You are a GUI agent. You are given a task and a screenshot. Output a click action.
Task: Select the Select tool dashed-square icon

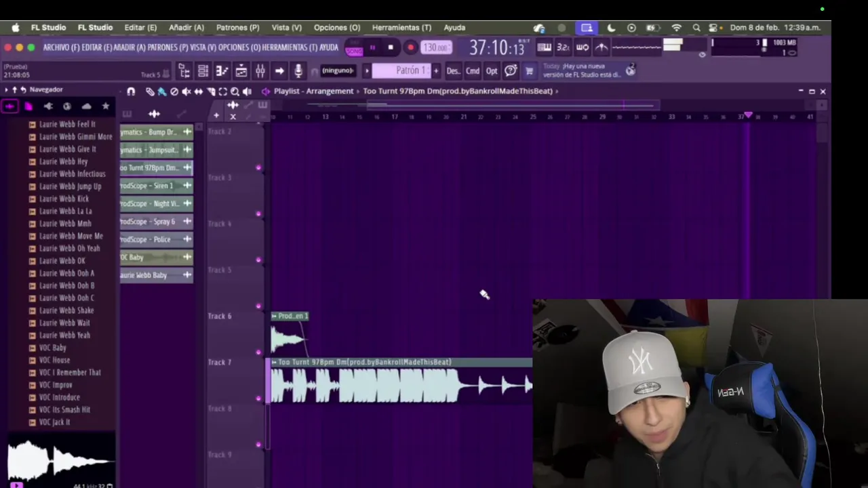(x=223, y=91)
